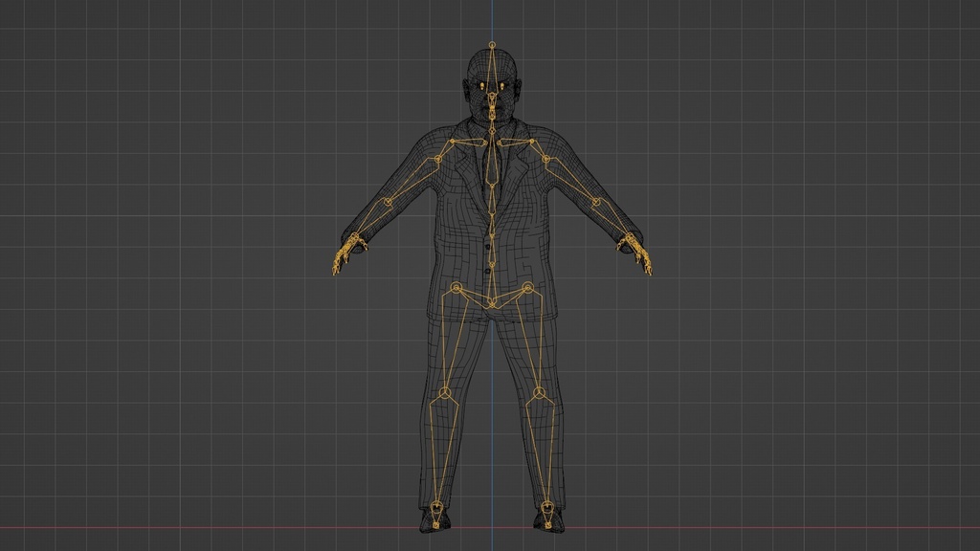Select the left knee joint of the armature

tap(538, 394)
